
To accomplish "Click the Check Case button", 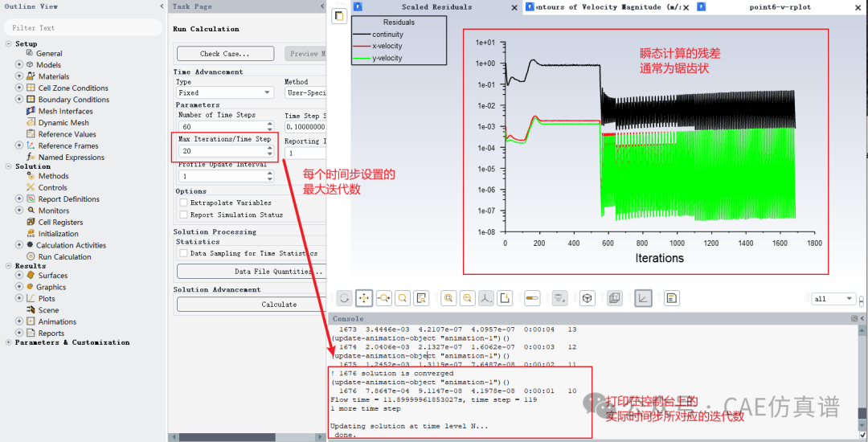I will click(x=225, y=54).
